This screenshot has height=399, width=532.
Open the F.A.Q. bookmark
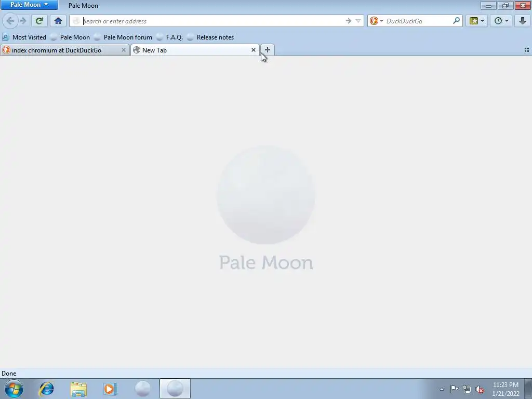[170, 37]
